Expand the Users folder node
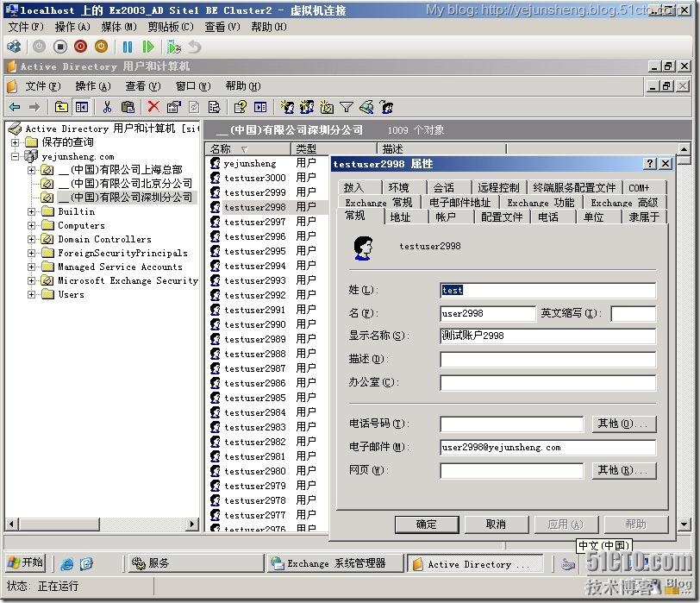700x603 pixels. coord(31,294)
